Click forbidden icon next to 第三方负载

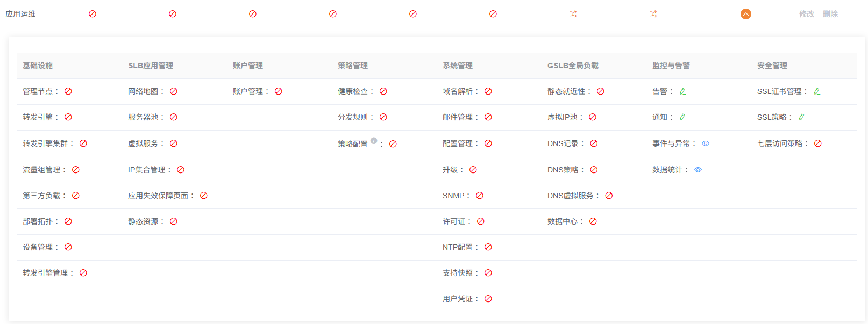(x=76, y=196)
